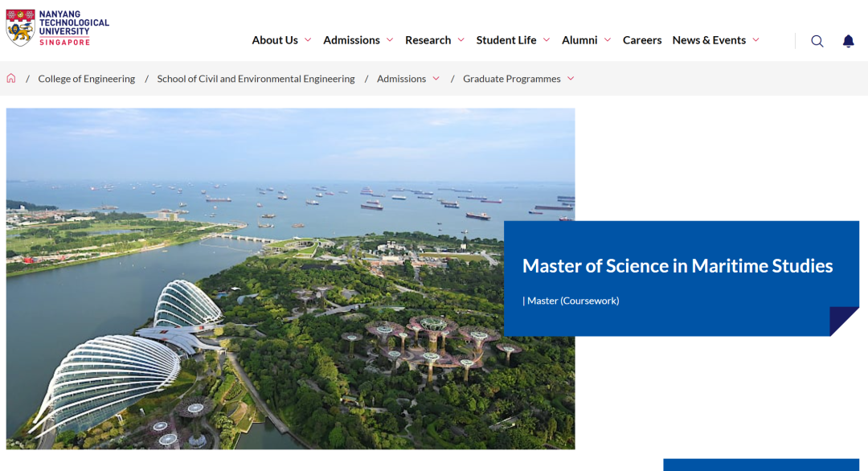Expand Graduate Programmes breadcrumb chevron

pyautogui.click(x=571, y=79)
